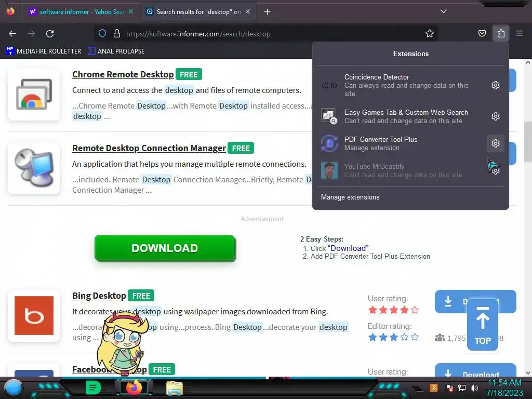The width and height of the screenshot is (532, 399).
Task: Open settings gear for Coincidence Detector
Action: pos(495,85)
